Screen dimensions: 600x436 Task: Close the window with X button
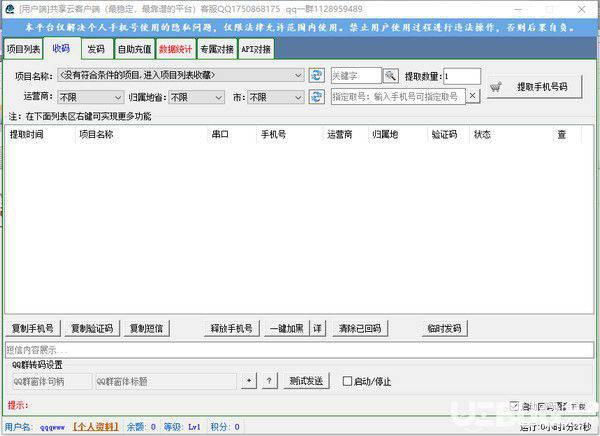point(582,9)
